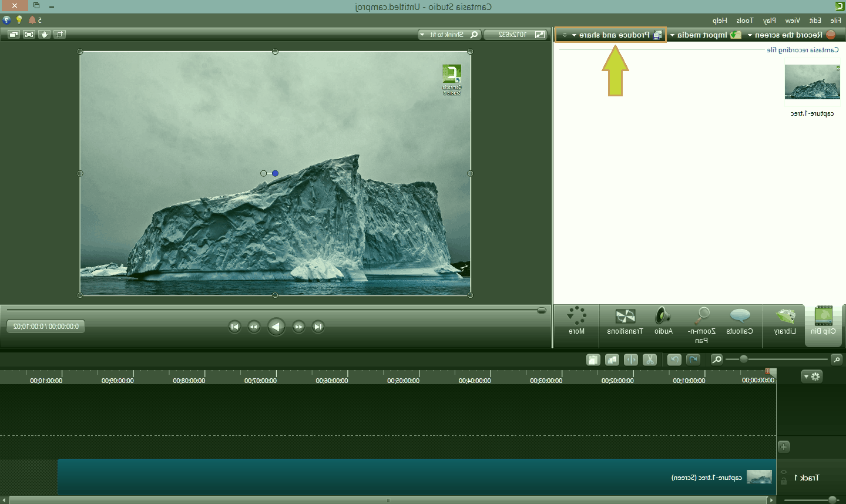Click the timeline zoom slider handle
Screen dimensions: 846x504
[744, 359]
